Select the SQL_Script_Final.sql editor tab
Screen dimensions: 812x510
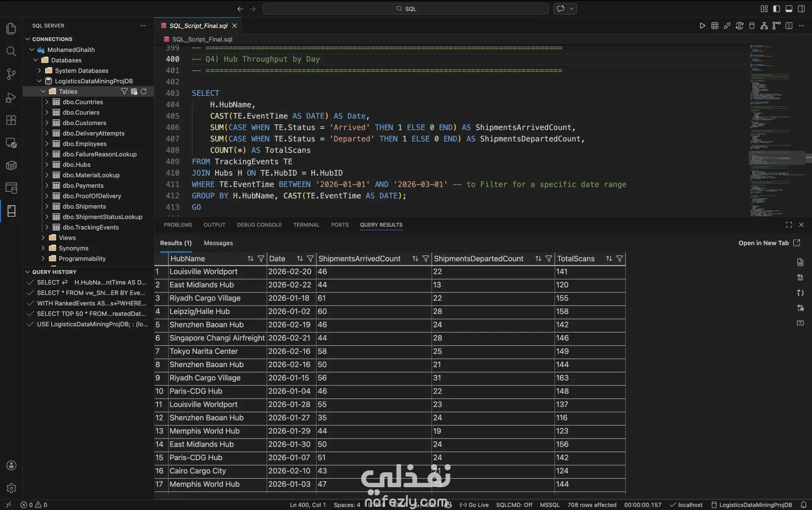198,26
